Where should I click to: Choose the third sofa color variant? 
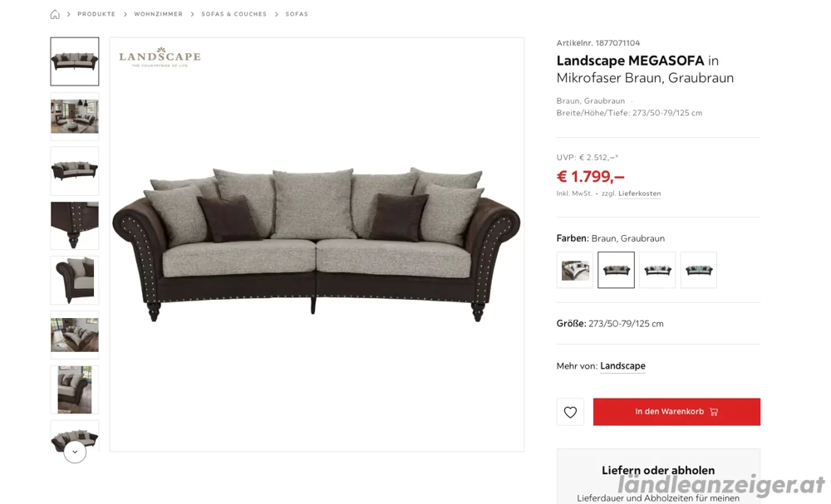(x=657, y=270)
